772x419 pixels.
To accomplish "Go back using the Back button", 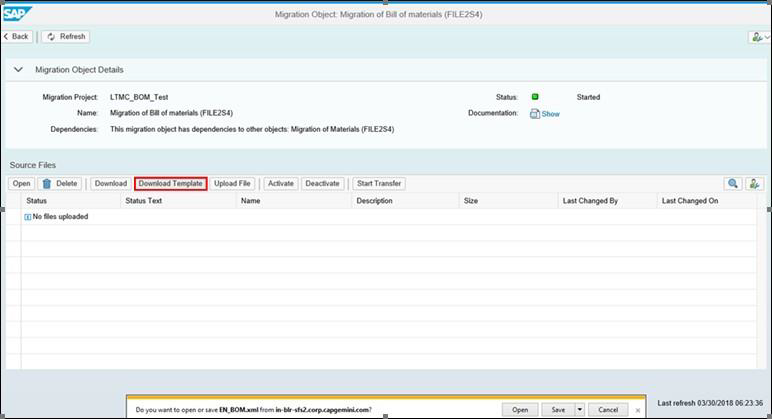I will [x=17, y=37].
